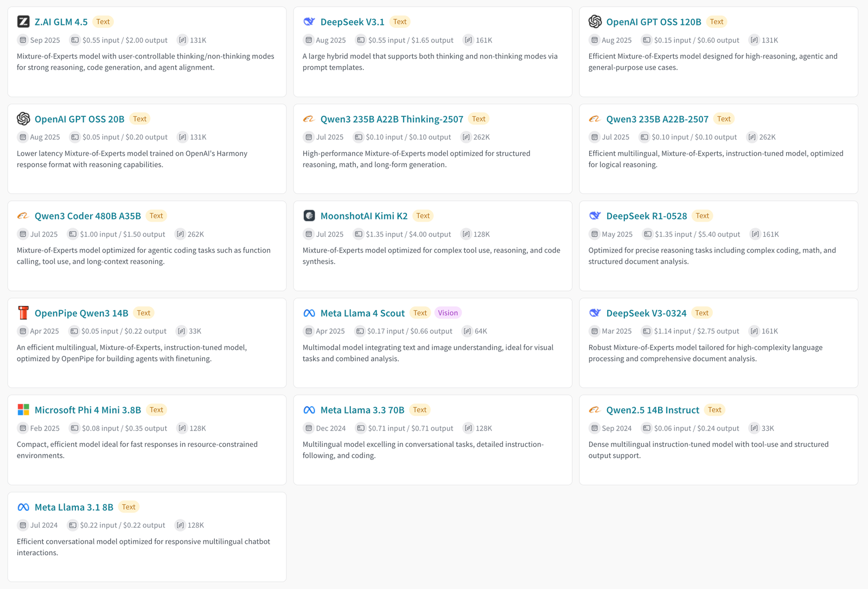Click the Vision tag on Llama 4 Scout
Image resolution: width=868 pixels, height=589 pixels.
point(448,313)
